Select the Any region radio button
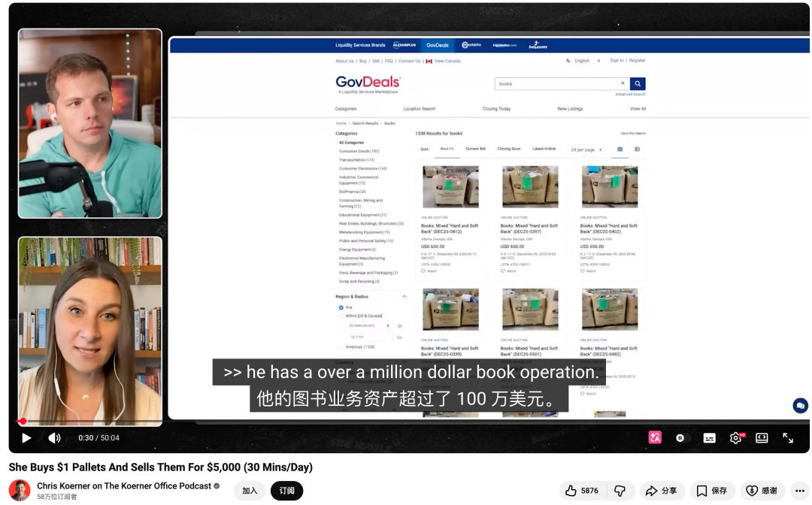Image resolution: width=812 pixels, height=505 pixels. click(341, 307)
